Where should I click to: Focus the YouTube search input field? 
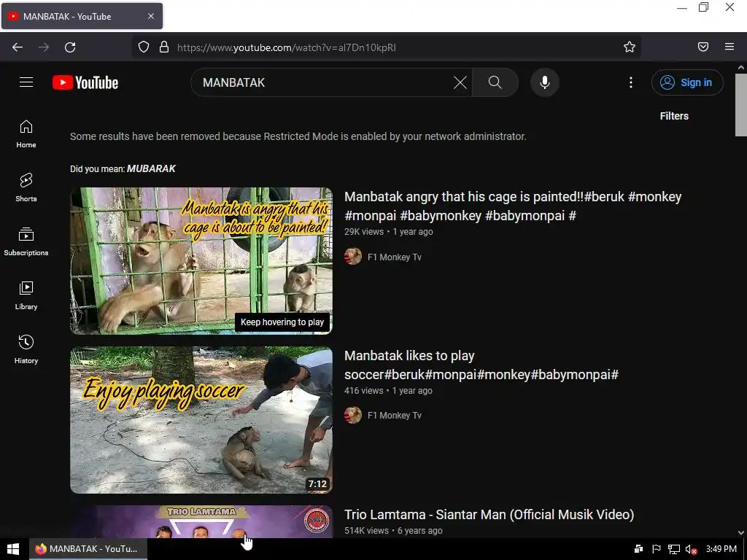pyautogui.click(x=324, y=82)
